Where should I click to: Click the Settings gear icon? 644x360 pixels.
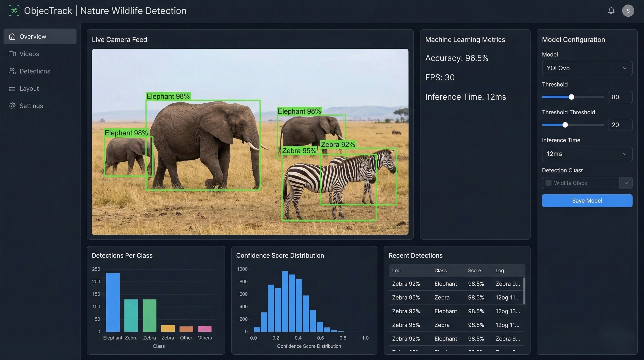(x=12, y=106)
